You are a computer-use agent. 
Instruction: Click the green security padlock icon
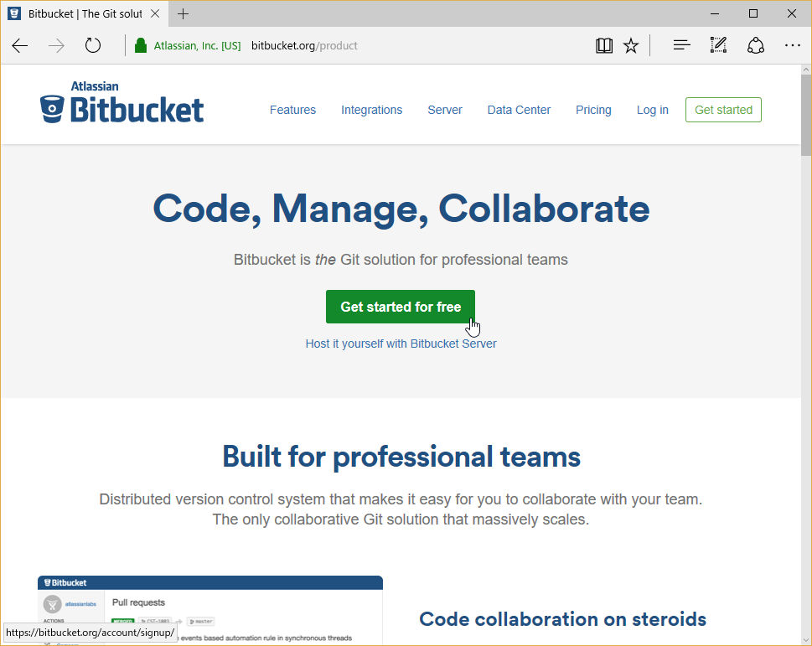click(140, 45)
